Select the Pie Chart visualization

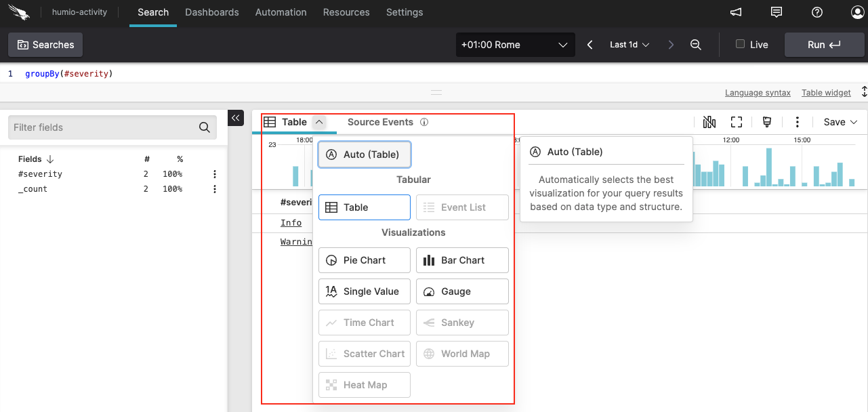pyautogui.click(x=364, y=260)
